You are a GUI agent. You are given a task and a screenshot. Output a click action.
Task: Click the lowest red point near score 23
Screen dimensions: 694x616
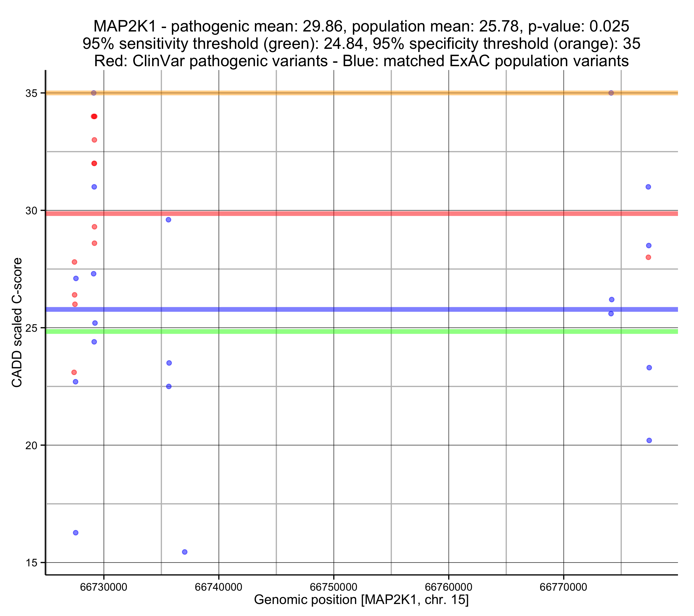coord(74,373)
